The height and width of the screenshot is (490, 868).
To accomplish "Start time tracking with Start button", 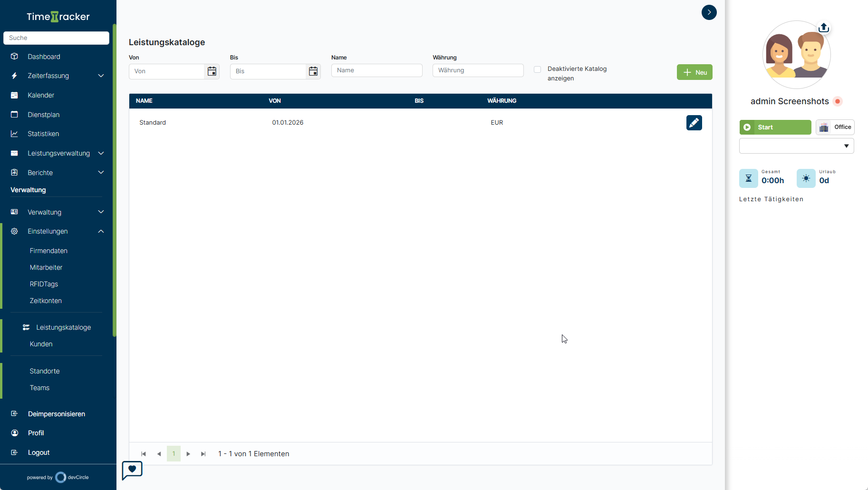I will 775,127.
